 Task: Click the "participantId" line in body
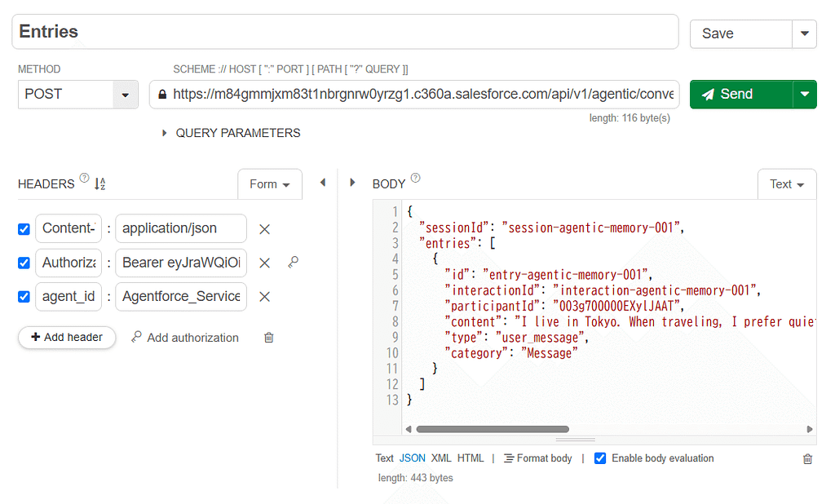(564, 306)
